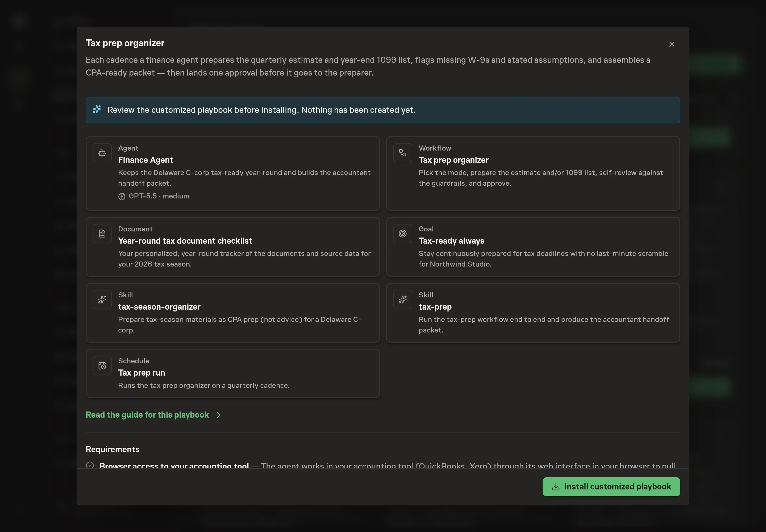Viewport: 766px width, 532px height.
Task: Click the Agent type label
Action: (x=128, y=148)
